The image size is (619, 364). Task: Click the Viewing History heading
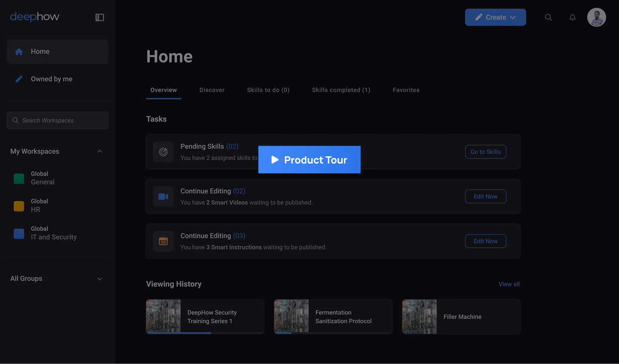click(174, 284)
